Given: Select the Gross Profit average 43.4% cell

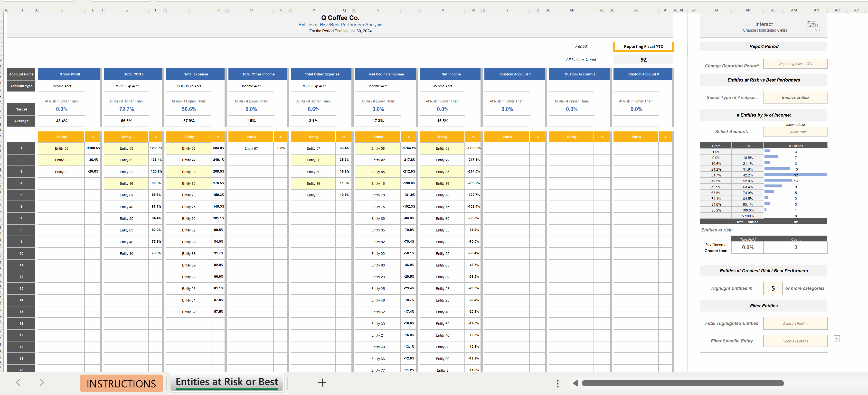Looking at the screenshot, I should click(x=62, y=121).
